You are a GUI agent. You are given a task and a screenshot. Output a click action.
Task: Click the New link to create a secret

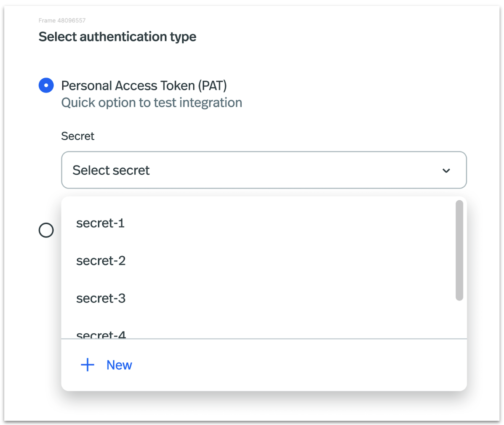[119, 365]
